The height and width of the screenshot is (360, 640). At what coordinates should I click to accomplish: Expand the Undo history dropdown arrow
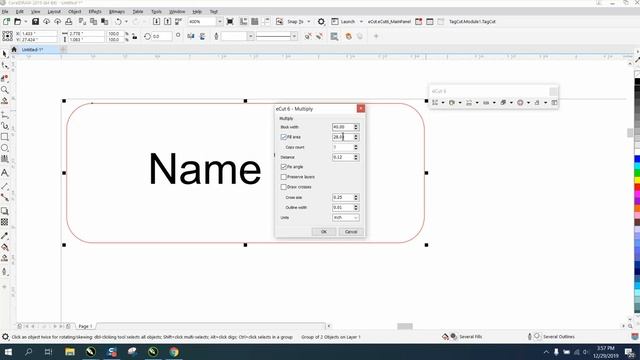126,22
